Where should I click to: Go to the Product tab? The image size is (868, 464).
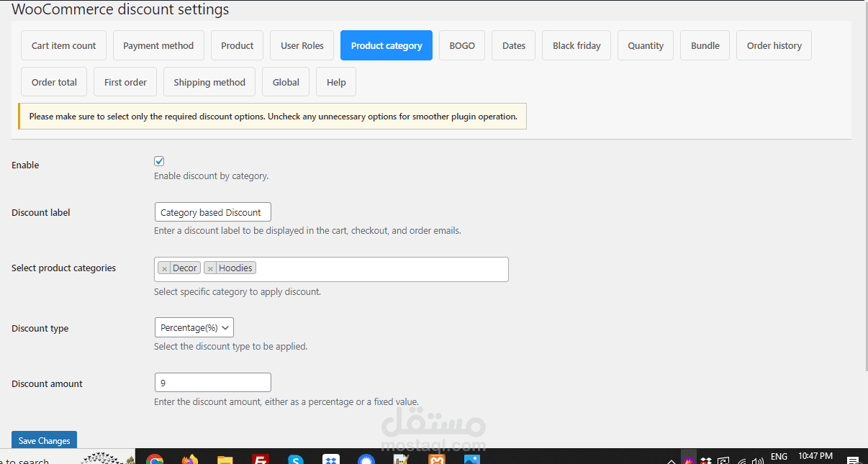pyautogui.click(x=238, y=45)
